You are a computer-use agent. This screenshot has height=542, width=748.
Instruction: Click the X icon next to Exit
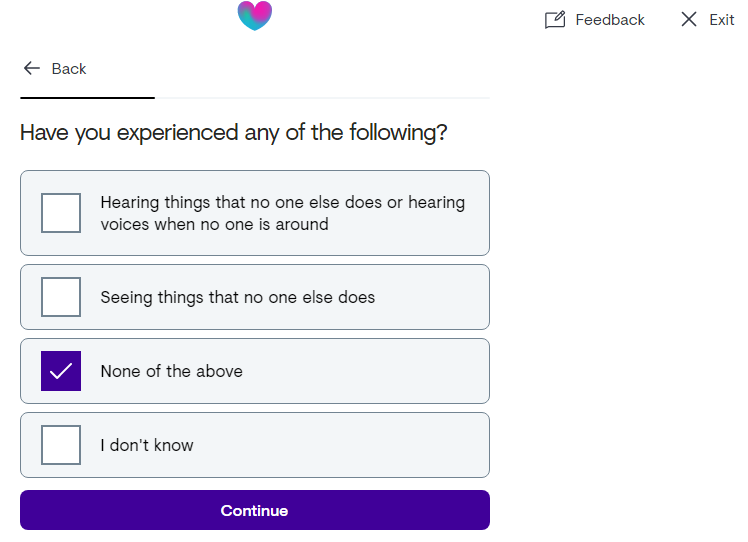689,20
